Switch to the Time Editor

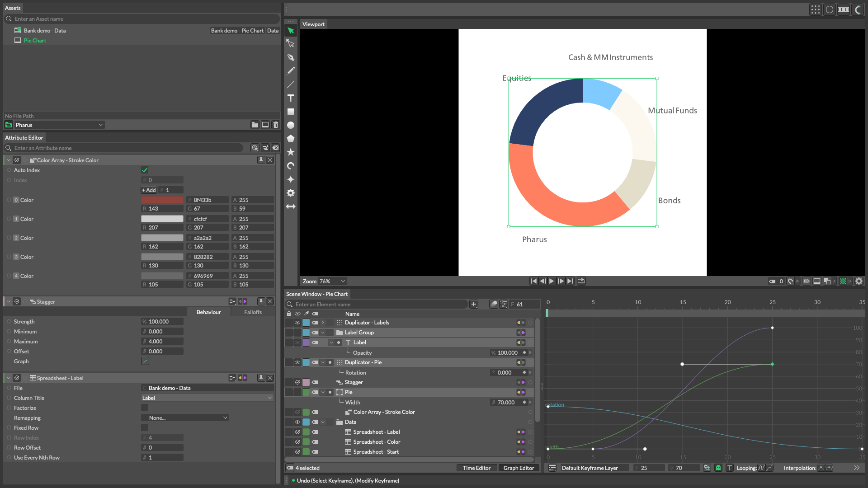(476, 468)
